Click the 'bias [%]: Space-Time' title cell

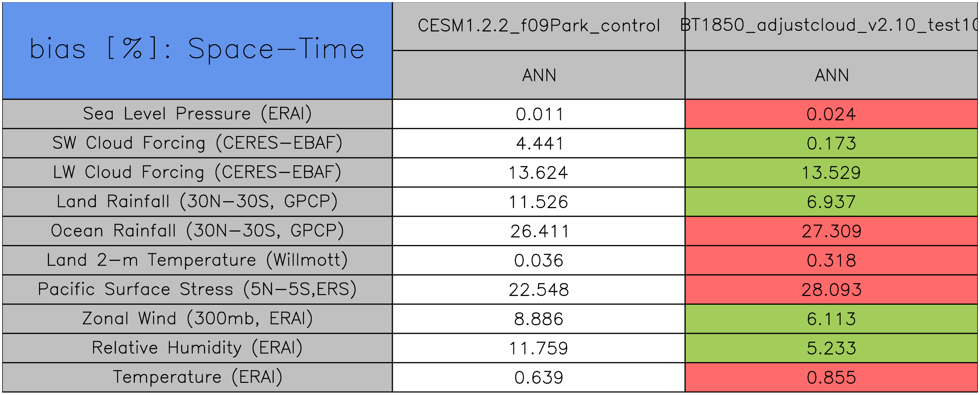tap(197, 50)
